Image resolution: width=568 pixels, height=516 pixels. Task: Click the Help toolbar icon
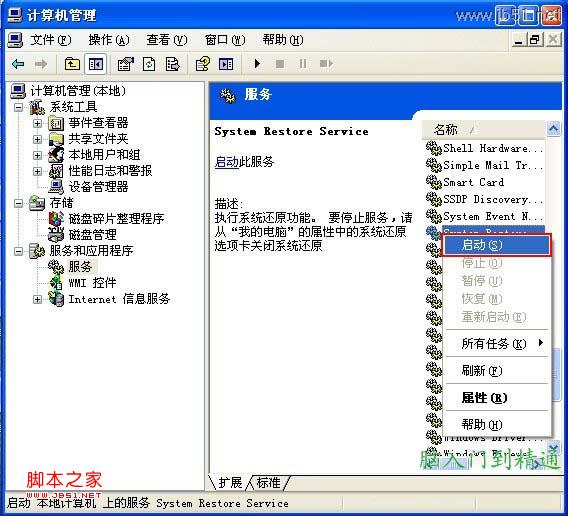click(x=203, y=64)
